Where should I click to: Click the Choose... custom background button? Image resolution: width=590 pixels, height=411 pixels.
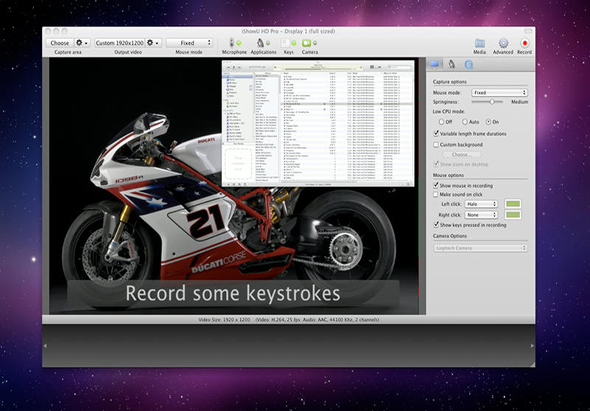pyautogui.click(x=462, y=154)
